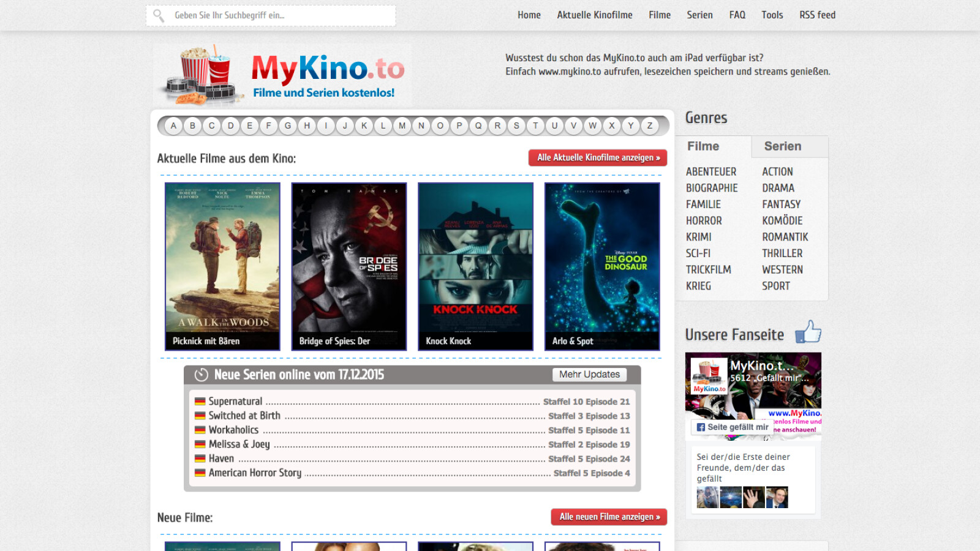Open the Serien navigation item

pos(699,15)
